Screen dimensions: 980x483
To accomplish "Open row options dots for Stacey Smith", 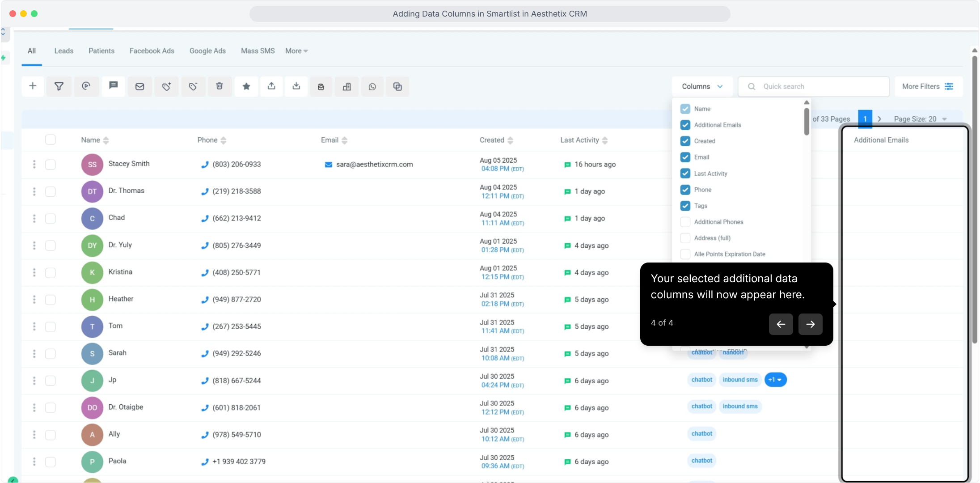I will (x=34, y=165).
